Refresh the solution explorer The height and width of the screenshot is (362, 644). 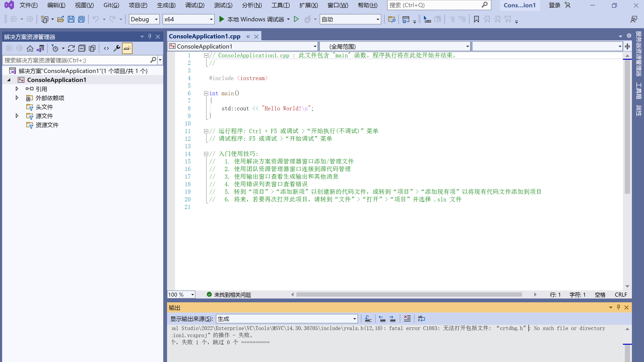71,48
